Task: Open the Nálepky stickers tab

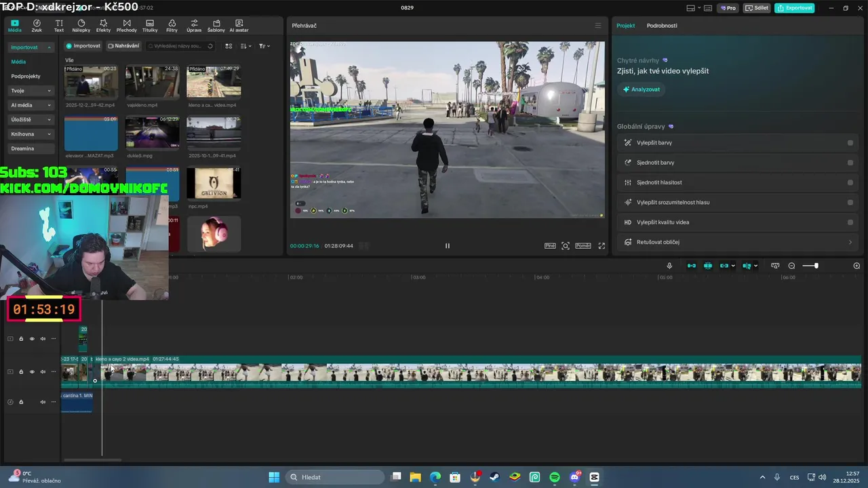Action: click(x=81, y=26)
